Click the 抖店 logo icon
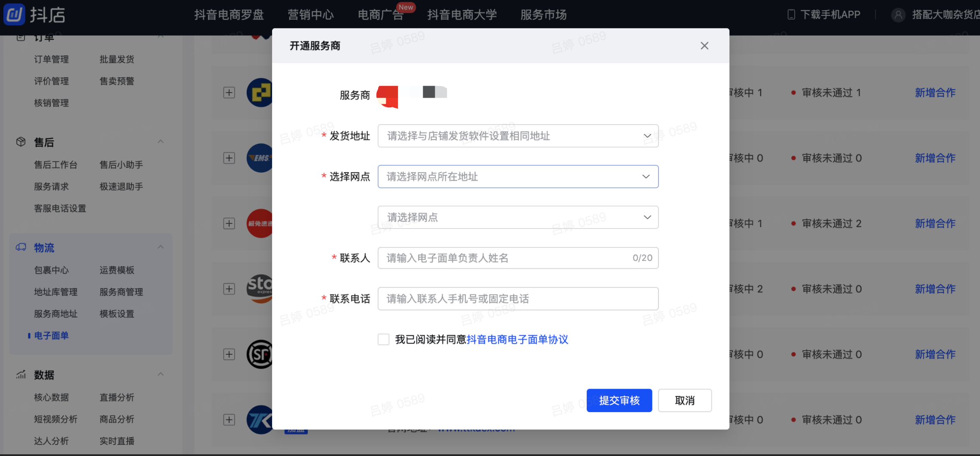 tap(14, 15)
